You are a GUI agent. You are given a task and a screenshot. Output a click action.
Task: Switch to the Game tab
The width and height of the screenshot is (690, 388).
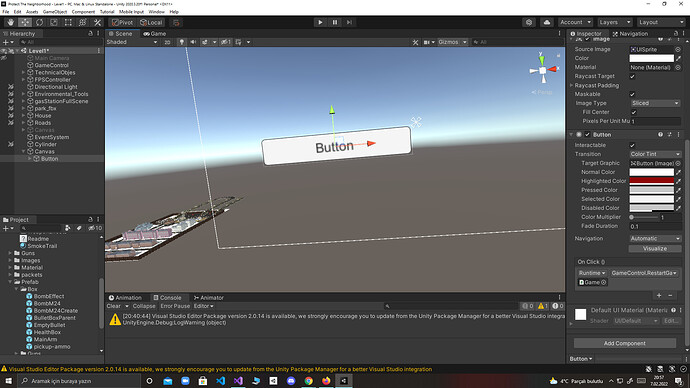coord(155,33)
